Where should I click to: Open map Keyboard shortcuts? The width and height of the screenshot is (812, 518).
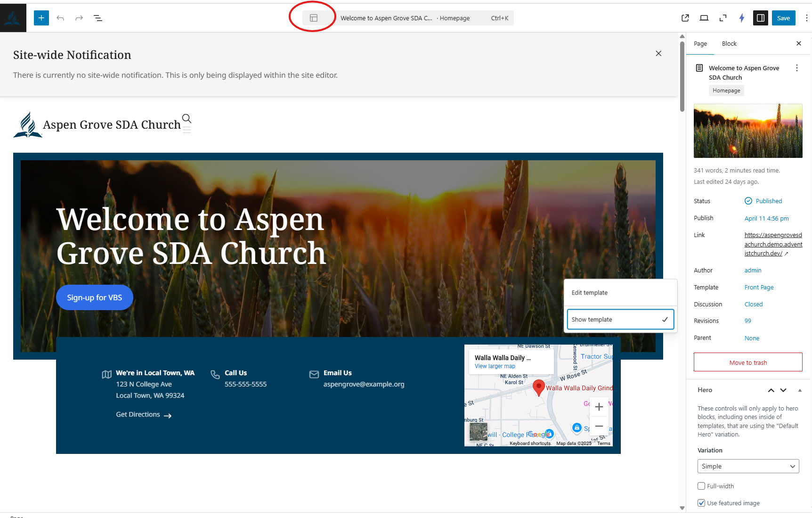[530, 443]
